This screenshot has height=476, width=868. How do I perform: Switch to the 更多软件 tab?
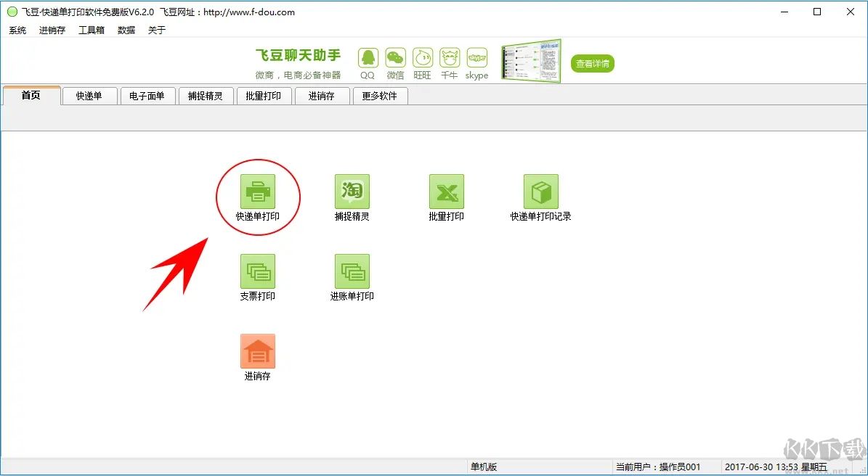380,97
